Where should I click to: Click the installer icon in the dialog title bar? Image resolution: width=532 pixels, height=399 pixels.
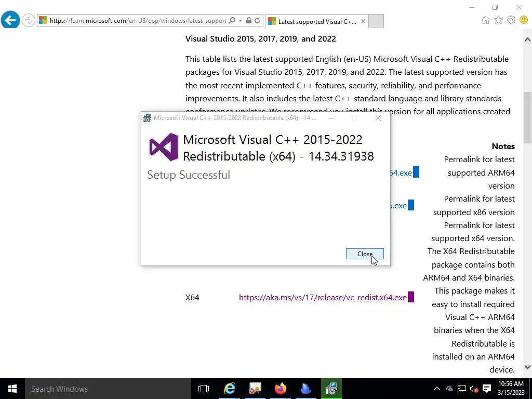pos(147,118)
